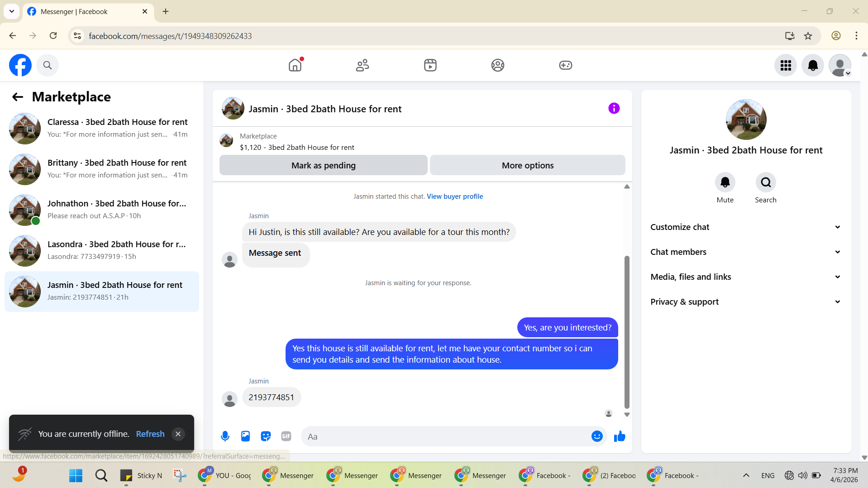Image resolution: width=868 pixels, height=488 pixels.
Task: Open the Friends icon in top navigation
Action: pyautogui.click(x=362, y=65)
